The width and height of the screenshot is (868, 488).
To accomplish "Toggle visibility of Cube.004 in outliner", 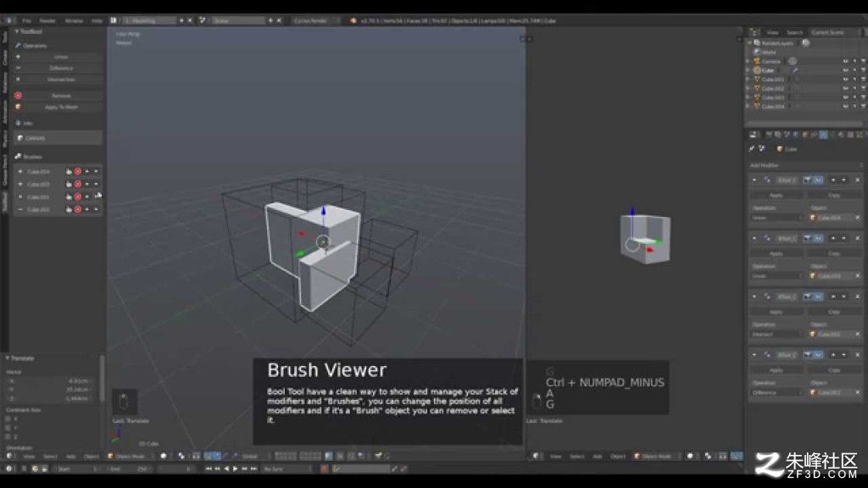I will click(x=845, y=106).
